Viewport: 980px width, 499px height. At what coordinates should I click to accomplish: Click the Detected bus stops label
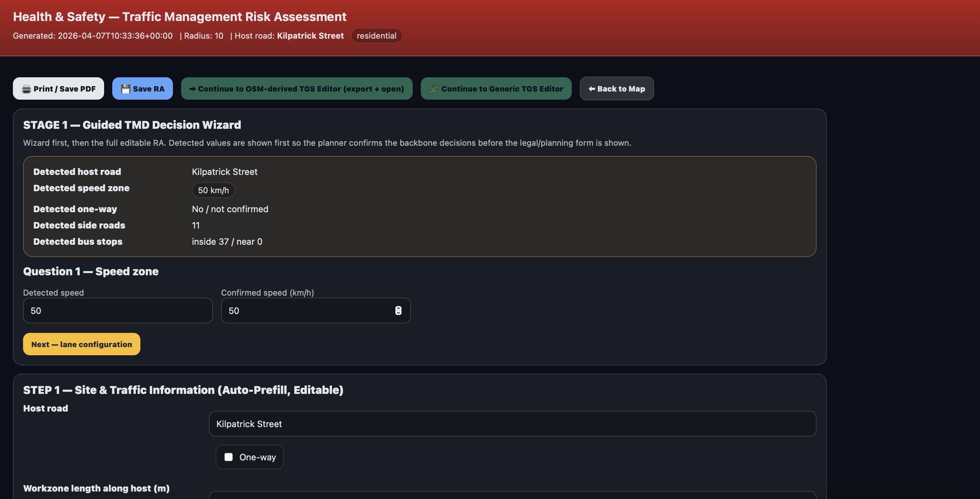click(78, 242)
